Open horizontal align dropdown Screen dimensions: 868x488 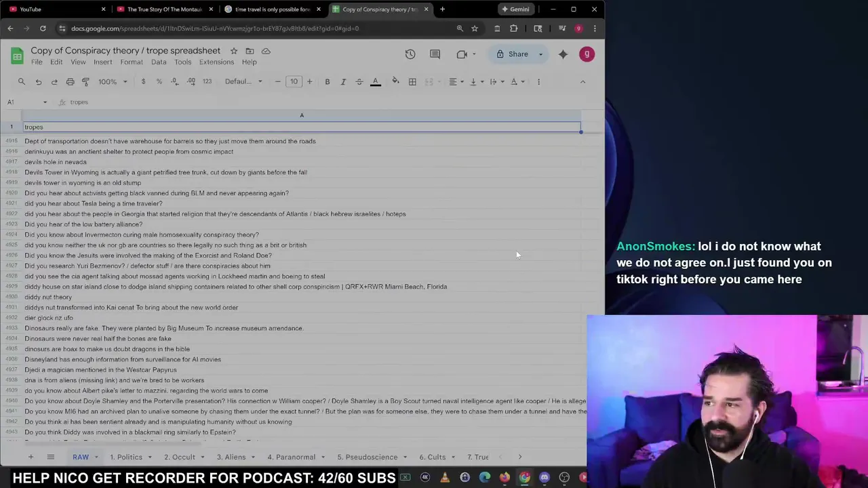456,81
